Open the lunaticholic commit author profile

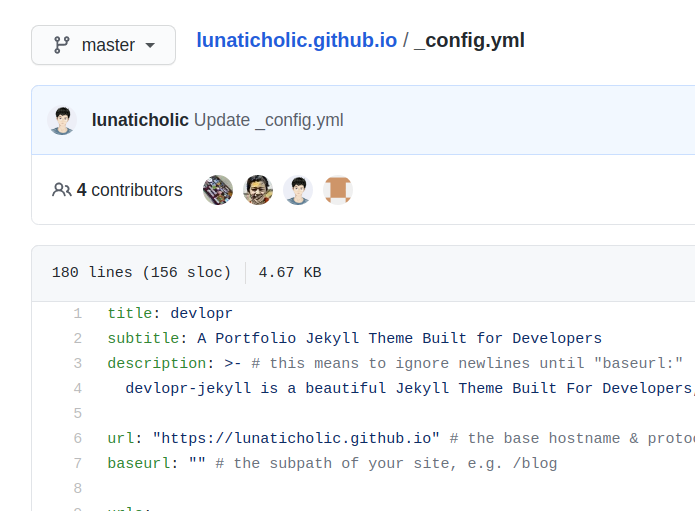coord(140,120)
